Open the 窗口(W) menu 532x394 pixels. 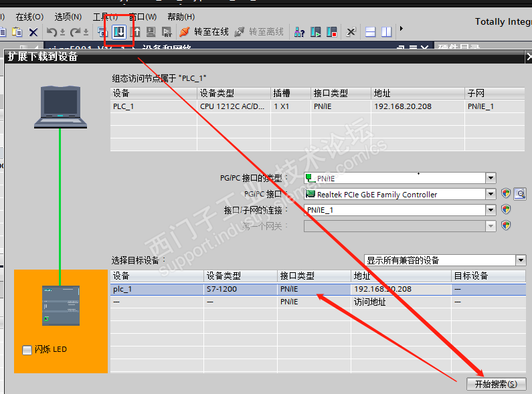pyautogui.click(x=143, y=17)
